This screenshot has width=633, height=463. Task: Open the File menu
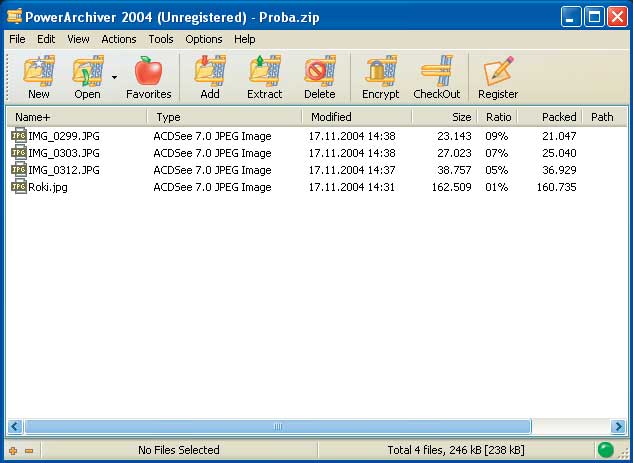(17, 39)
